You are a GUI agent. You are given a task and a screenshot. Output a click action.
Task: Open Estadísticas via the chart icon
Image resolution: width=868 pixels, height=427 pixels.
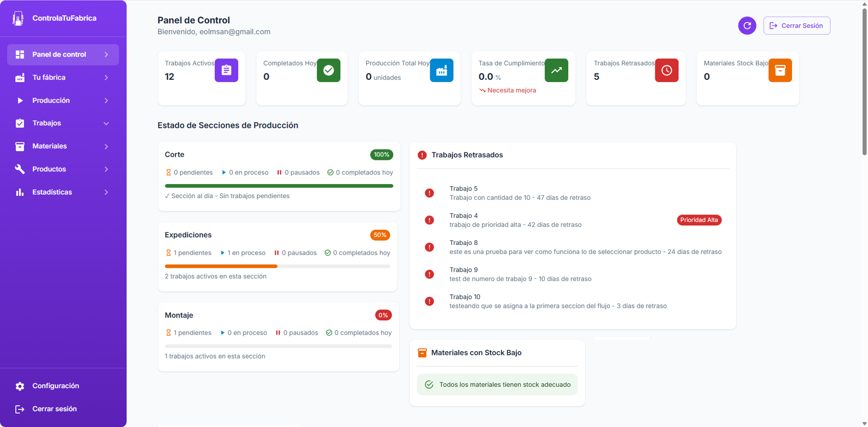pyautogui.click(x=20, y=192)
